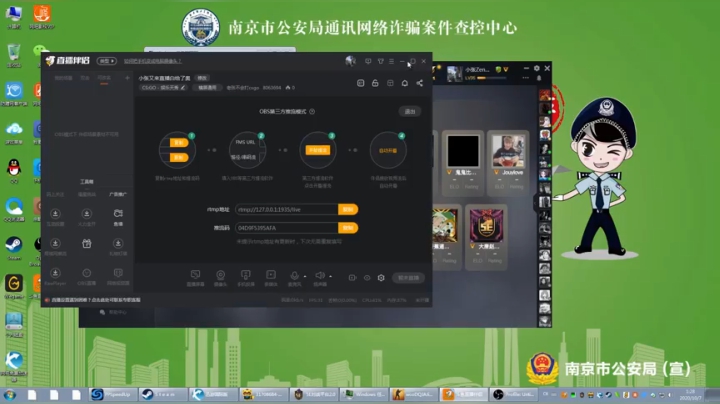Click the Windows Start button
The height and width of the screenshot is (404, 720).
pyautogui.click(x=10, y=395)
